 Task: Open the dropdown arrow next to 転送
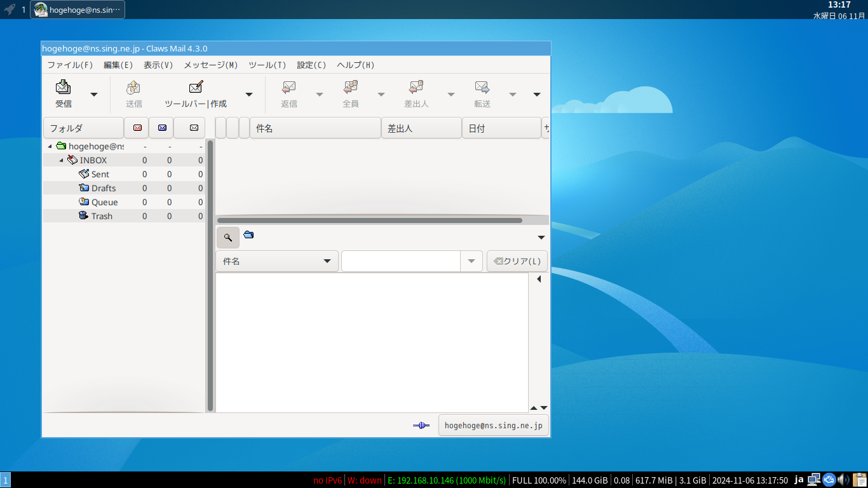click(513, 95)
